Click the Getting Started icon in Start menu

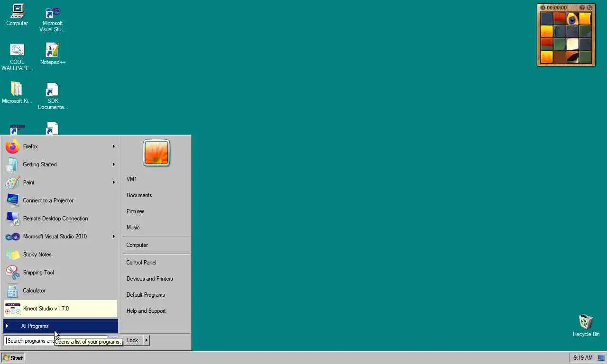[x=13, y=164]
